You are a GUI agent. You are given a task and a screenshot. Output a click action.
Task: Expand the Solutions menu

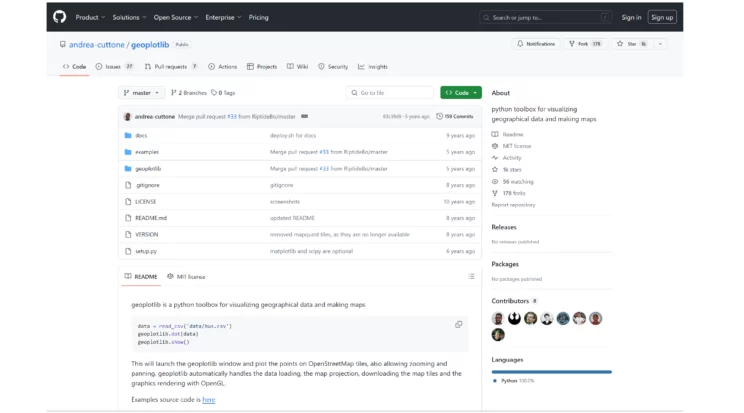click(x=129, y=17)
